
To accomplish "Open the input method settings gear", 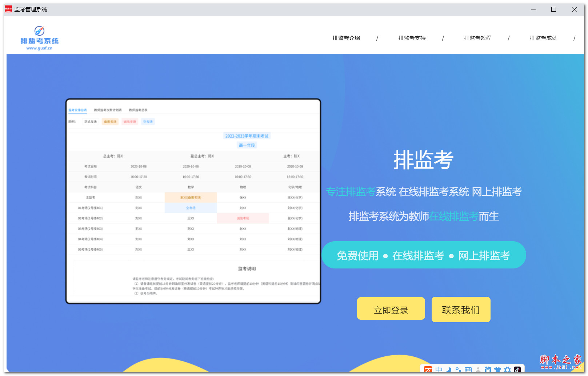I will coord(508,369).
